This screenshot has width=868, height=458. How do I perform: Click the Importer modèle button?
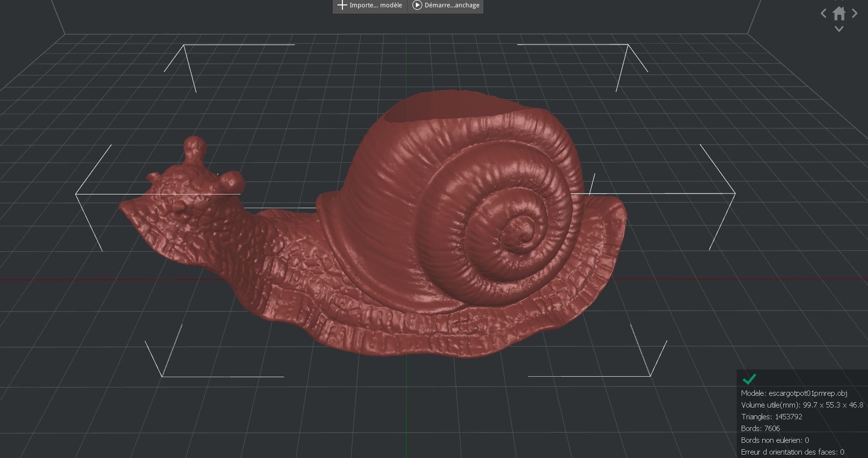tap(370, 5)
